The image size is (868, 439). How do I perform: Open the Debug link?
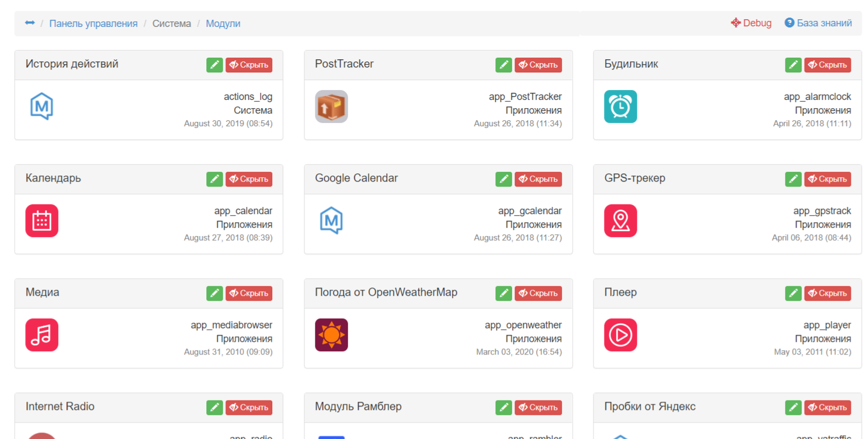(751, 23)
